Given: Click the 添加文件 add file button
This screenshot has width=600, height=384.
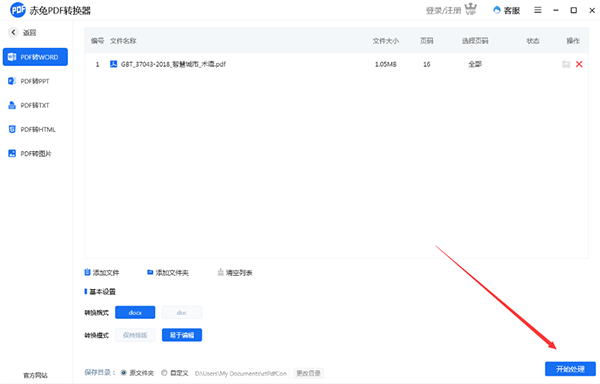Looking at the screenshot, I should tap(102, 273).
